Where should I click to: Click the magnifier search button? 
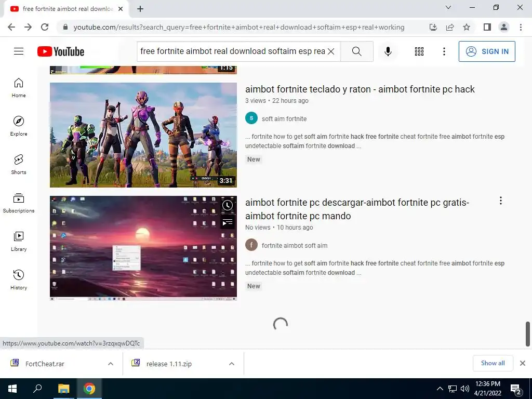pos(356,51)
